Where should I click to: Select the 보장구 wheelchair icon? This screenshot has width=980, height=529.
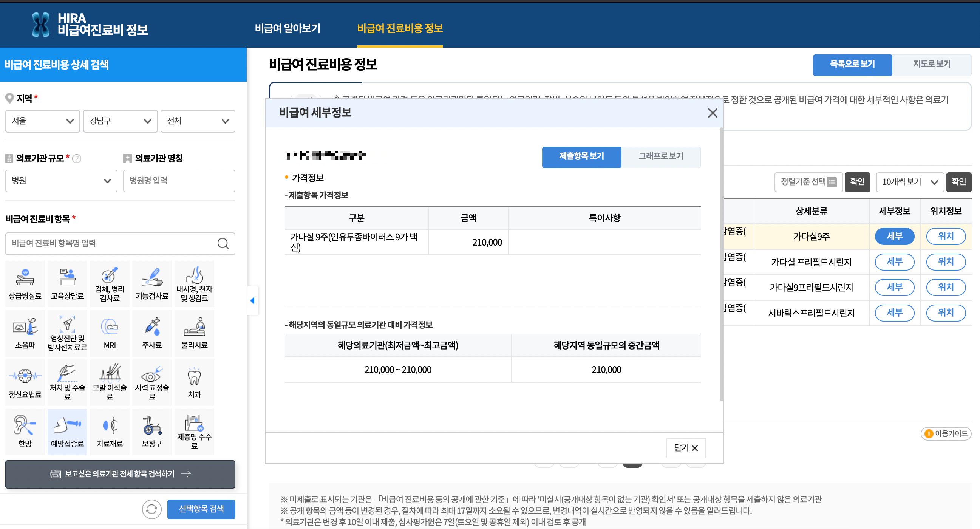(152, 431)
